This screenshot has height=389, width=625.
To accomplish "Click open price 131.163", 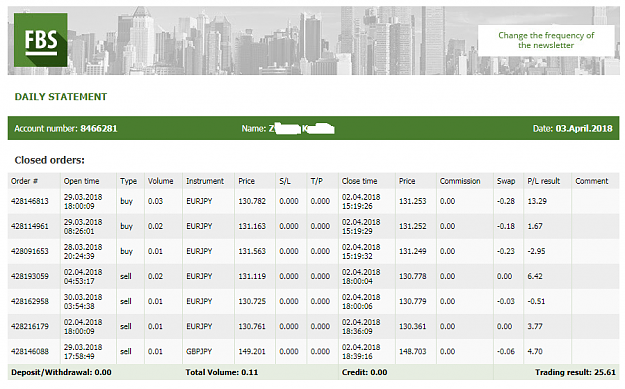I will [x=252, y=226].
